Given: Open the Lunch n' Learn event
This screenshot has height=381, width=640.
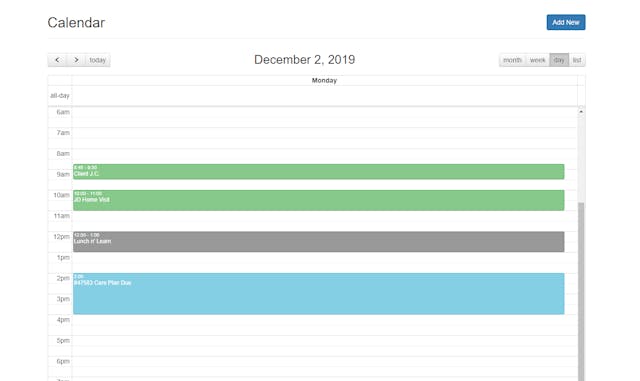Looking at the screenshot, I should [318, 242].
